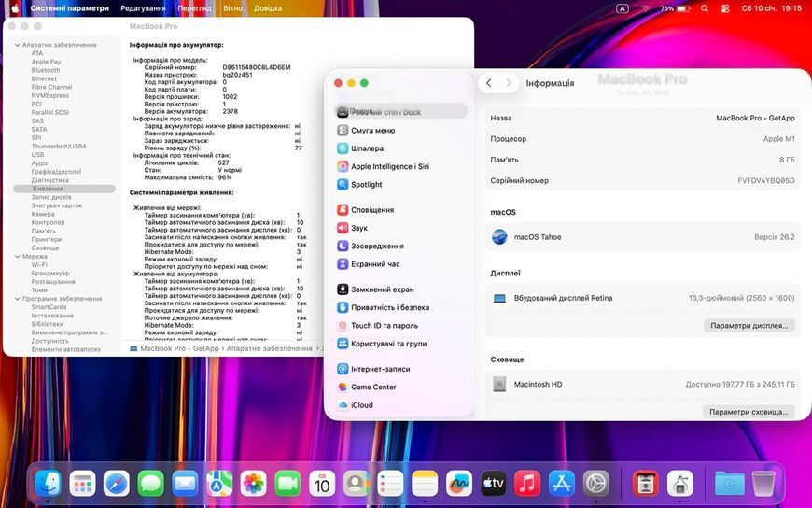The height and width of the screenshot is (508, 812).
Task: Open Game Center settings pane
Action: 402,388
